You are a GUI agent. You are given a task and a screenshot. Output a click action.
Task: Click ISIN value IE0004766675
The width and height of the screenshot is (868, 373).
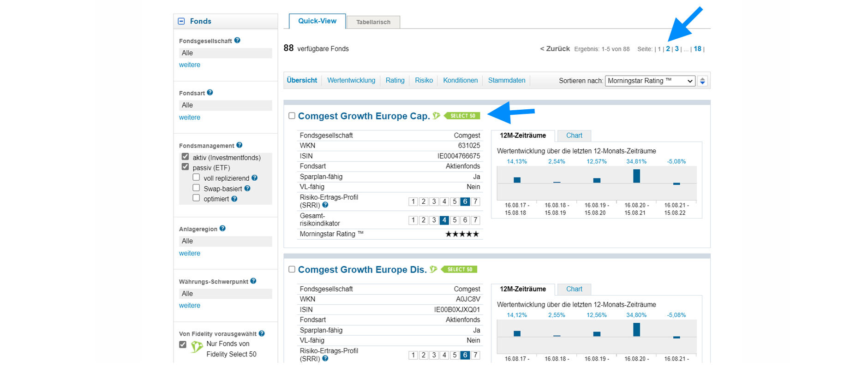coord(459,156)
